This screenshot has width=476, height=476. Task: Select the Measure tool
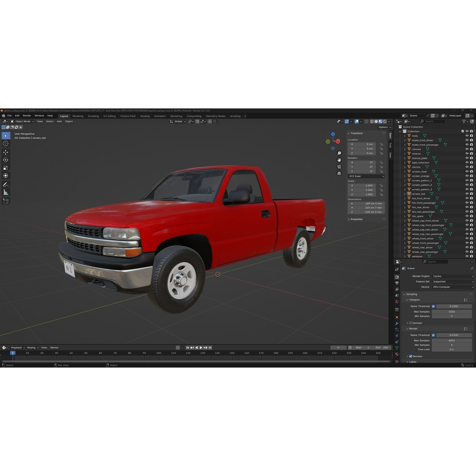[x=6, y=193]
